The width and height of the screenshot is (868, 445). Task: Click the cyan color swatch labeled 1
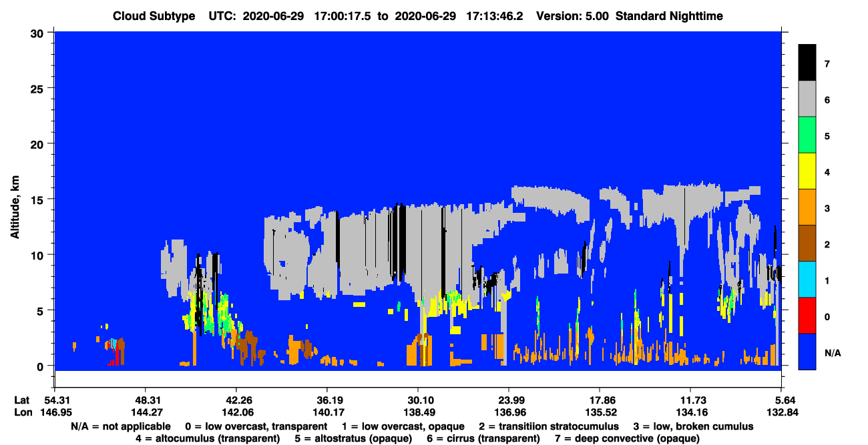click(x=807, y=280)
